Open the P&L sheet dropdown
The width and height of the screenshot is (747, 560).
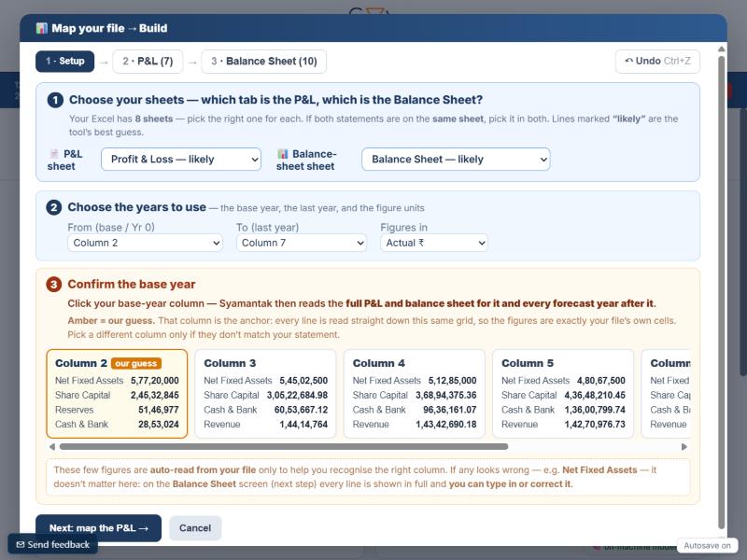point(181,159)
